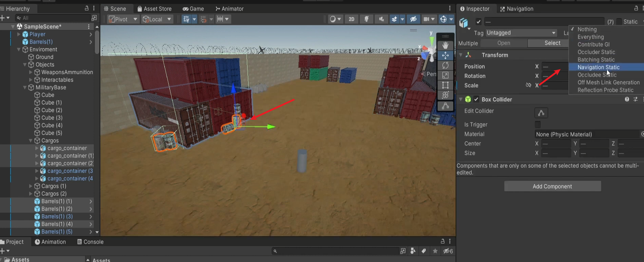Choose Reflection Probe Static option
The height and width of the screenshot is (262, 644).
[606, 90]
